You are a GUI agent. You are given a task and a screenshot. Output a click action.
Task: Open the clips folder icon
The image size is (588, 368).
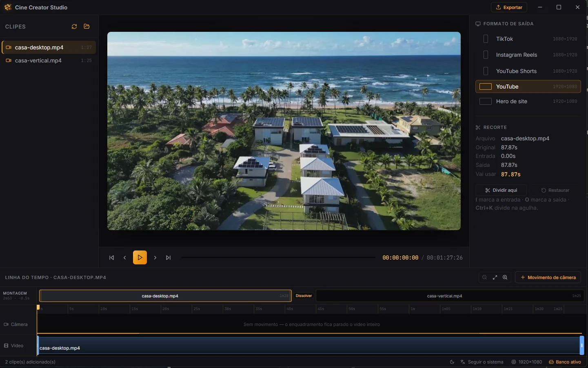(x=87, y=27)
